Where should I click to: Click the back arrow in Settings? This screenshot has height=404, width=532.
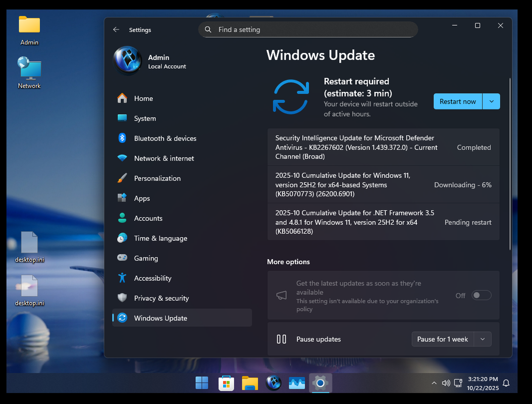pos(116,29)
